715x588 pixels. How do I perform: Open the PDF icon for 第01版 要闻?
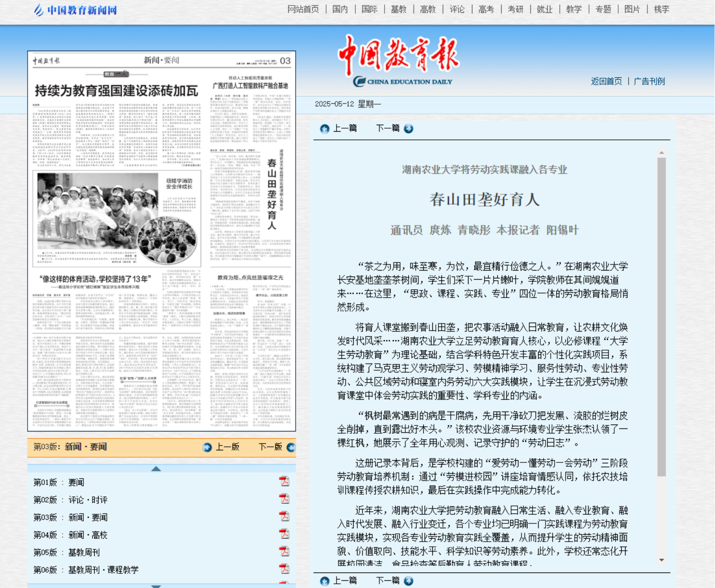284,482
